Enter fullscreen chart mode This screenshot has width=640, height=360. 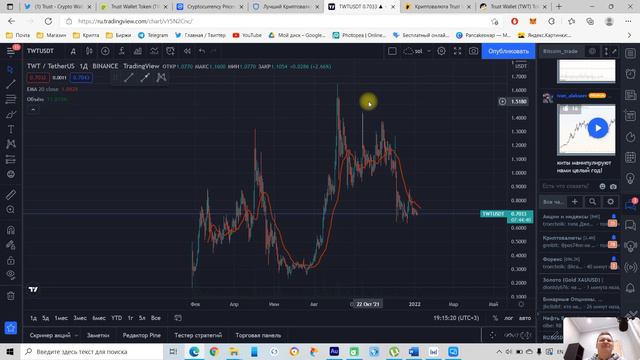[458, 51]
